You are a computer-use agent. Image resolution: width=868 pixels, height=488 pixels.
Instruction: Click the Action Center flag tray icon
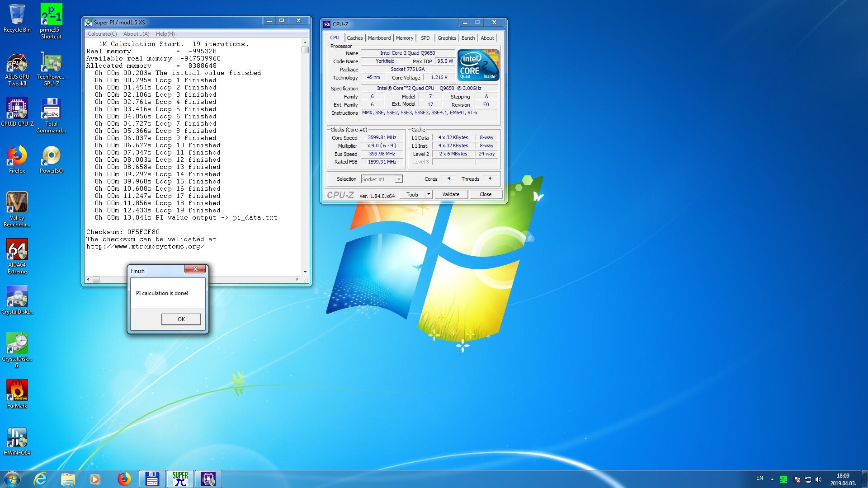[796, 479]
